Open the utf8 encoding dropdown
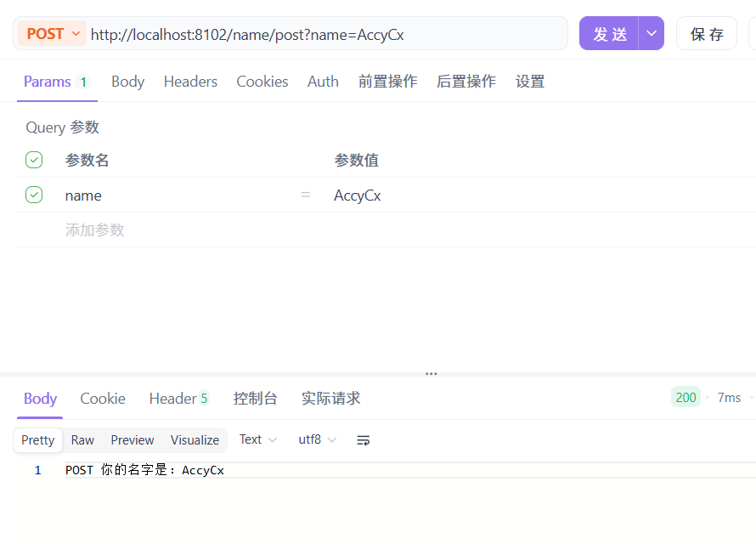The height and width of the screenshot is (544, 756). tap(315, 439)
